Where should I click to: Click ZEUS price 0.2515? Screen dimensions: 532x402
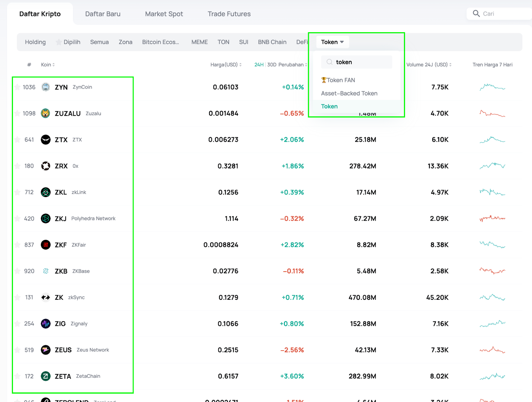tap(228, 350)
